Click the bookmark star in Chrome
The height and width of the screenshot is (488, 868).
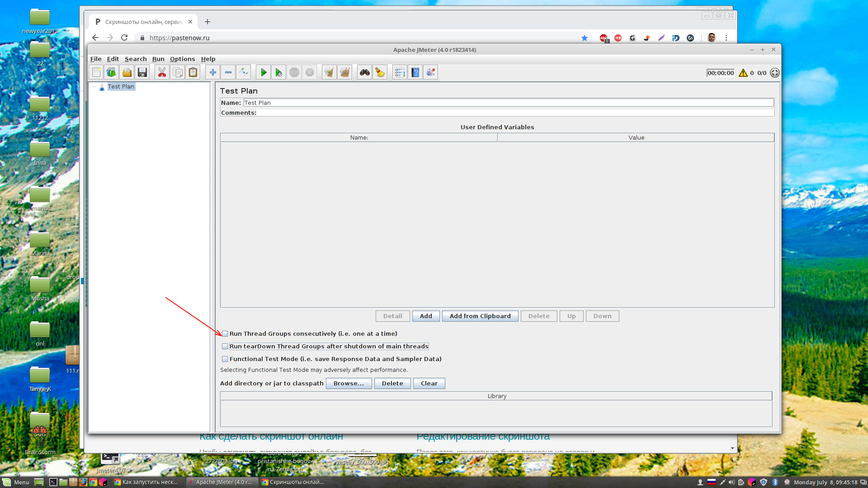[585, 38]
